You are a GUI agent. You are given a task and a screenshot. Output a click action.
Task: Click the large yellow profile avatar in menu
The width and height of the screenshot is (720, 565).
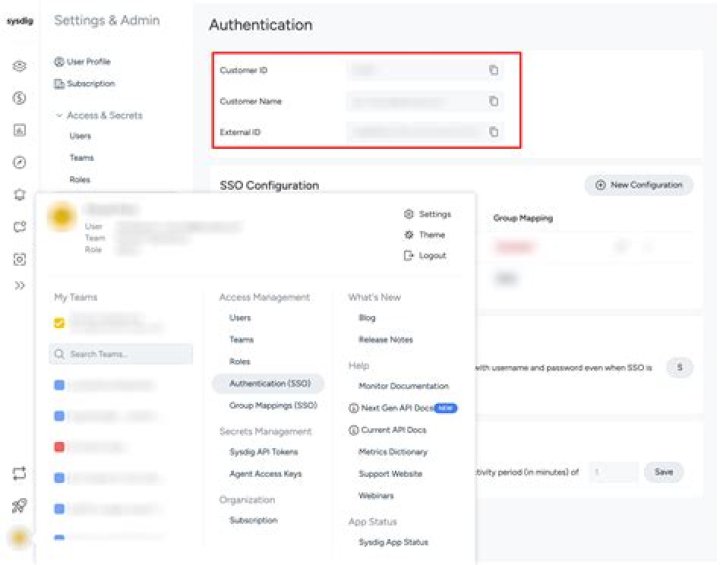point(62,216)
